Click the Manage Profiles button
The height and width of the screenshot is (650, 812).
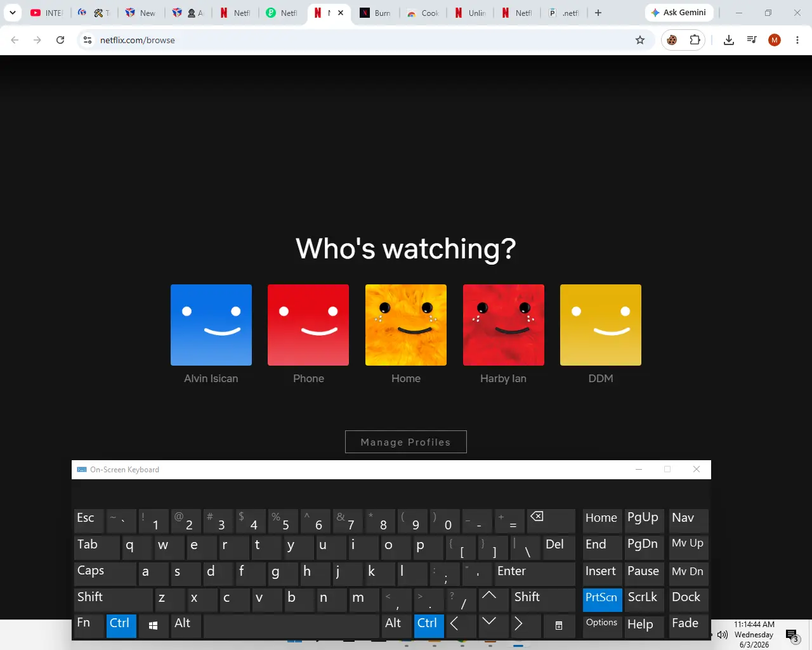[x=406, y=442]
